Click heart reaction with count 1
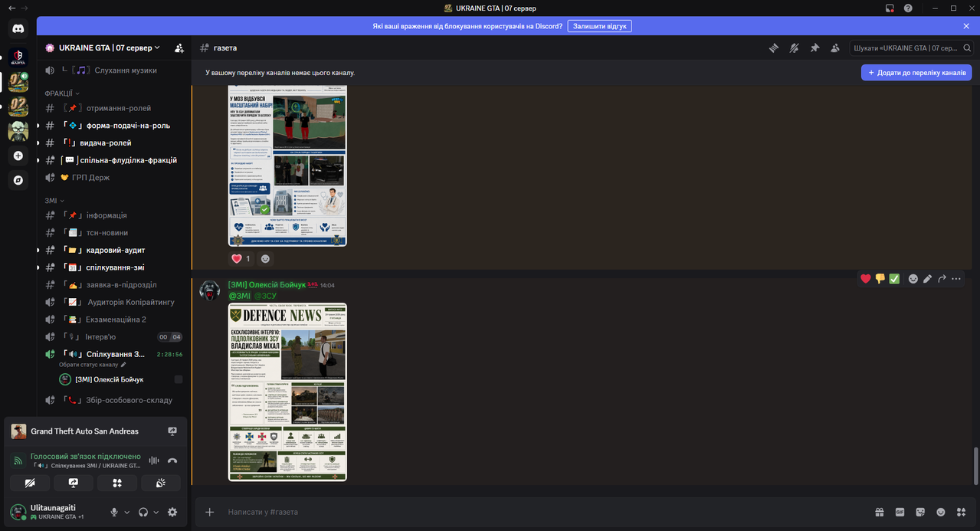This screenshot has height=531, width=980. pyautogui.click(x=241, y=259)
